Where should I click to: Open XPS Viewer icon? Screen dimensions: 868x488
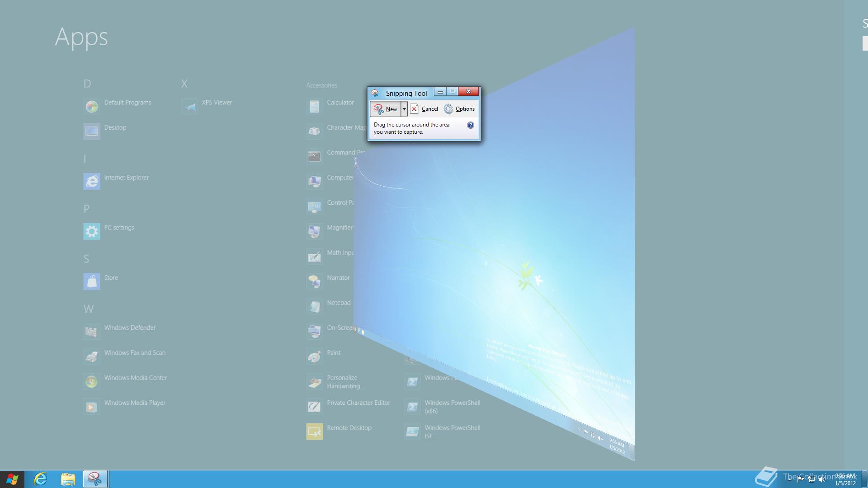(189, 107)
